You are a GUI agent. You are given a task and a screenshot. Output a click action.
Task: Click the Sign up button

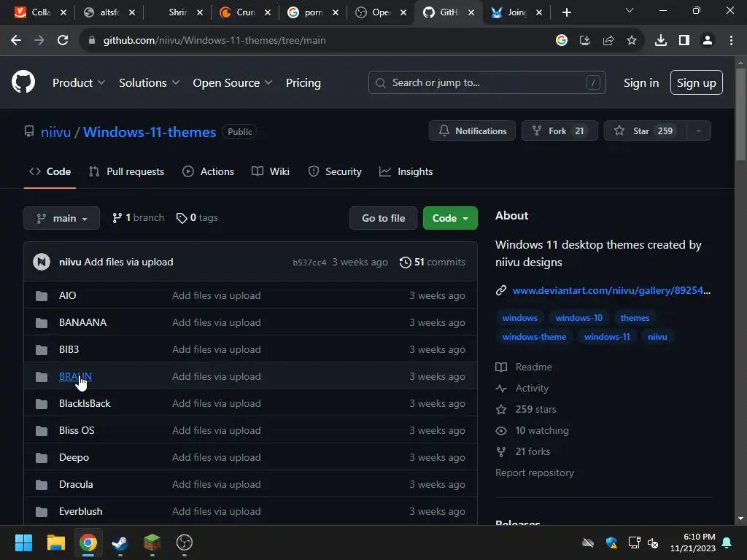pyautogui.click(x=696, y=82)
